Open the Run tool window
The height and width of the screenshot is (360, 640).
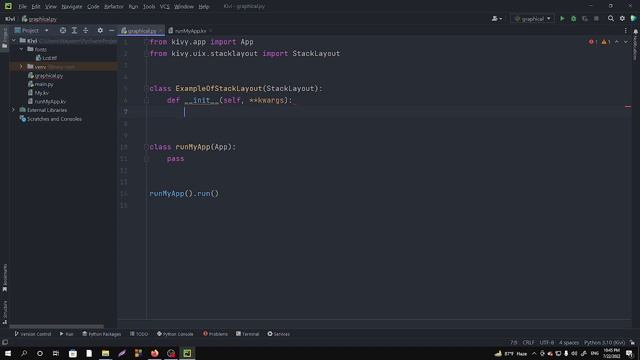coord(67,334)
